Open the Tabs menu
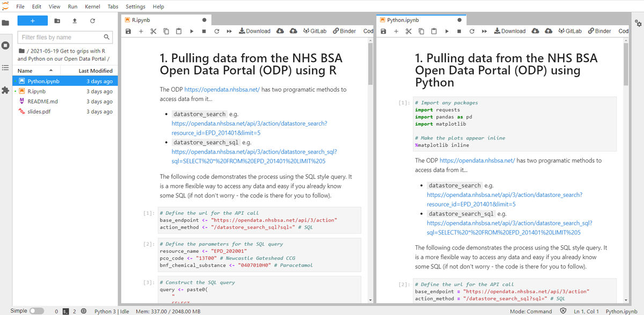The width and height of the screenshot is (644, 315). 113,6
